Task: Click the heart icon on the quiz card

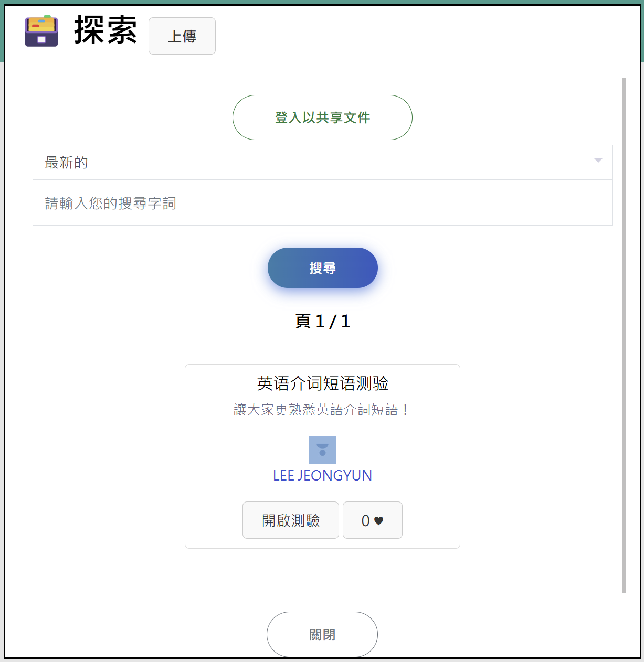Action: pyautogui.click(x=379, y=520)
